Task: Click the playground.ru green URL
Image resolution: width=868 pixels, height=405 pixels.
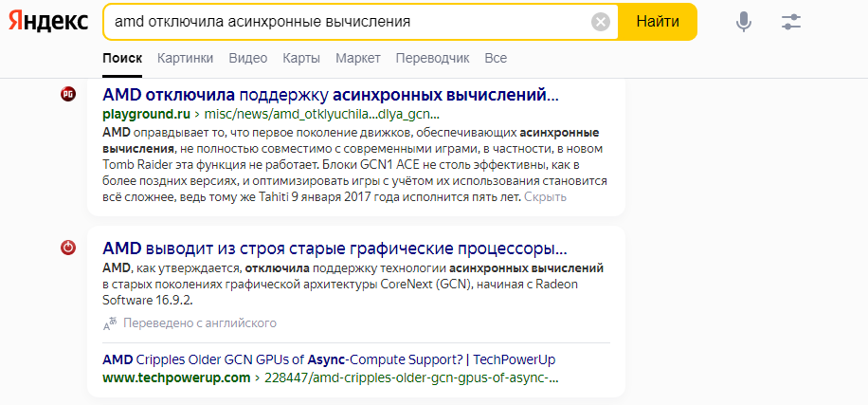Action: tap(140, 114)
